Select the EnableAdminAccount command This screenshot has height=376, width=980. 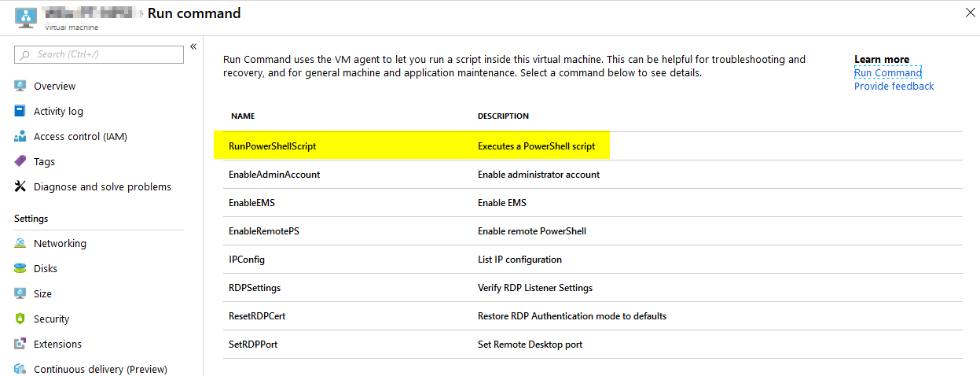pyautogui.click(x=274, y=175)
